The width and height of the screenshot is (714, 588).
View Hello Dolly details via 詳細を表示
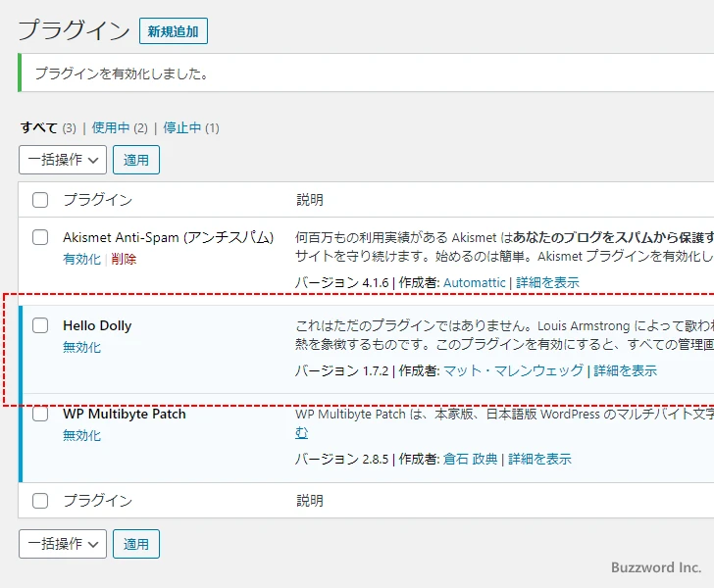625,370
